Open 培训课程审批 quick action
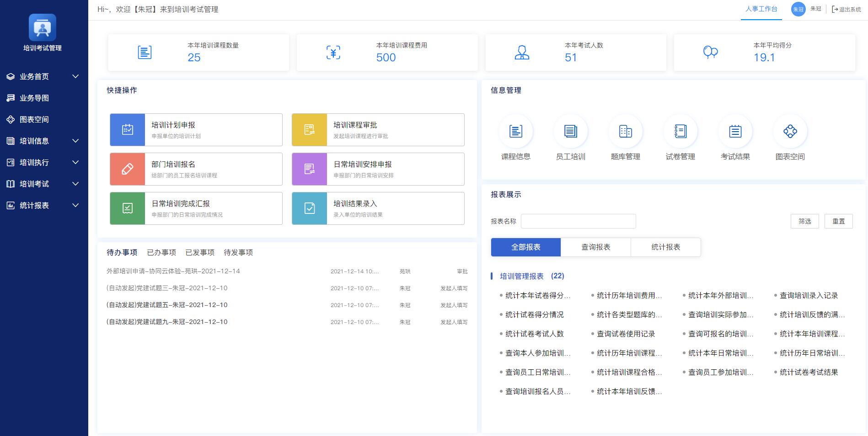This screenshot has height=436, width=868. click(x=377, y=129)
